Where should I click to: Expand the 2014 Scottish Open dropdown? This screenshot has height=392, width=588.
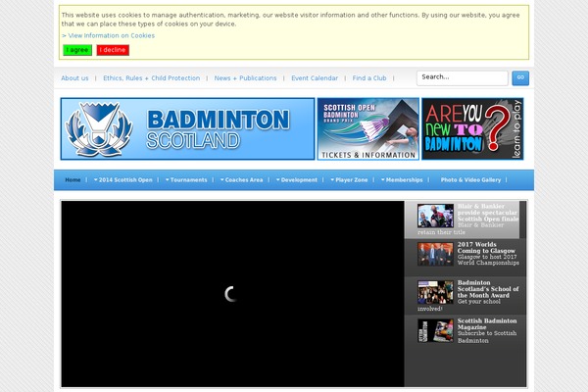[123, 180]
